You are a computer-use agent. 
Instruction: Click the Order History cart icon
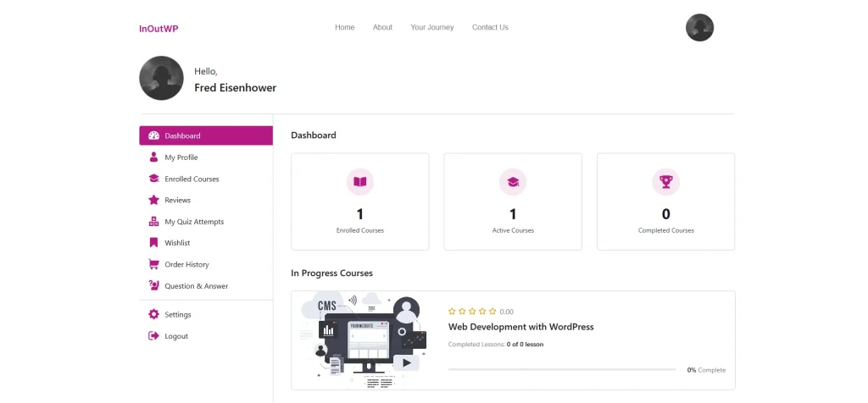153,264
